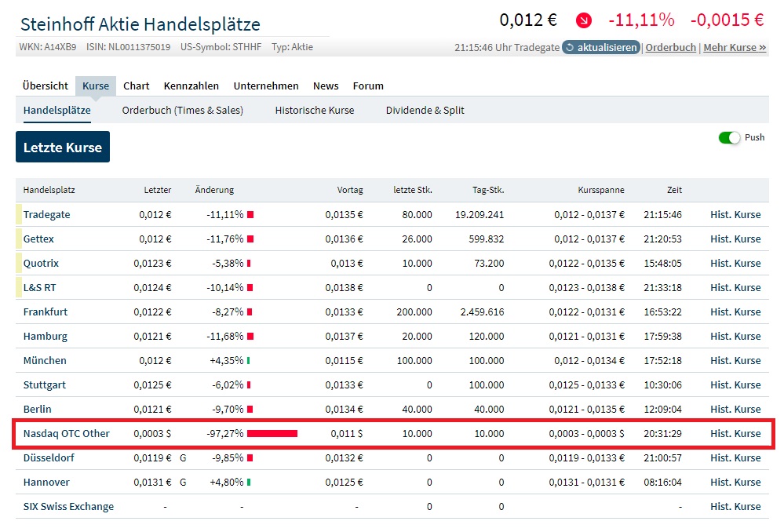Open Orderbuch (Times & Sales) sub-tab
784x532 pixels.
click(183, 111)
